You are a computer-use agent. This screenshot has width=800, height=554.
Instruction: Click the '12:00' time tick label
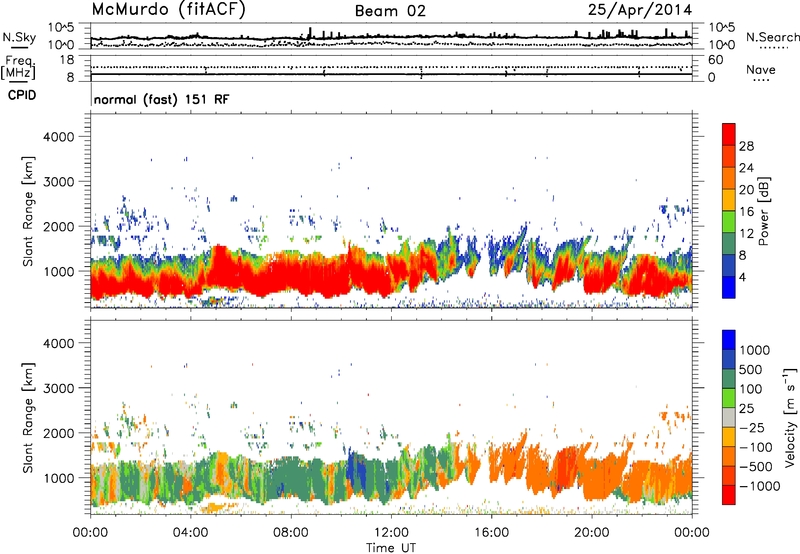coord(391,533)
